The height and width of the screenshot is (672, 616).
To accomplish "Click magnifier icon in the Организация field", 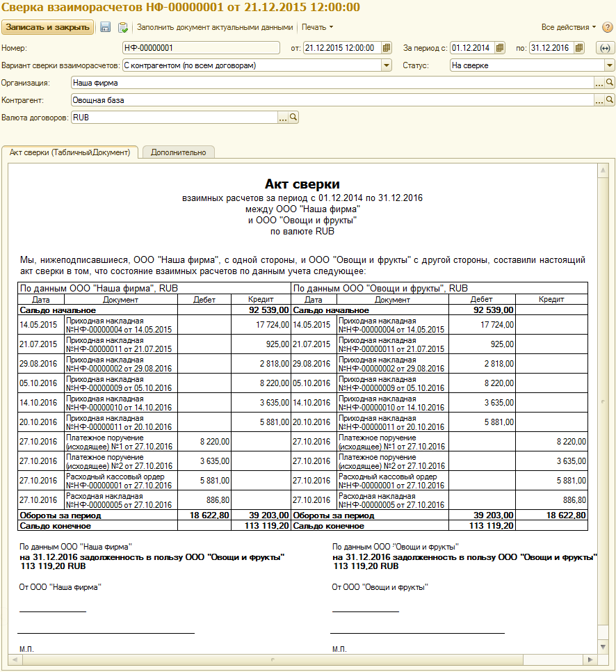I will pyautogui.click(x=610, y=83).
